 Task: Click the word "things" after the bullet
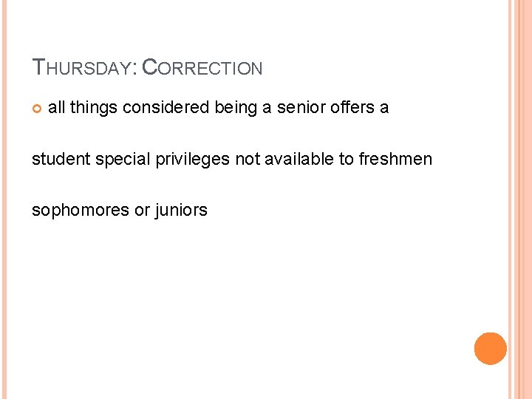click(x=94, y=108)
